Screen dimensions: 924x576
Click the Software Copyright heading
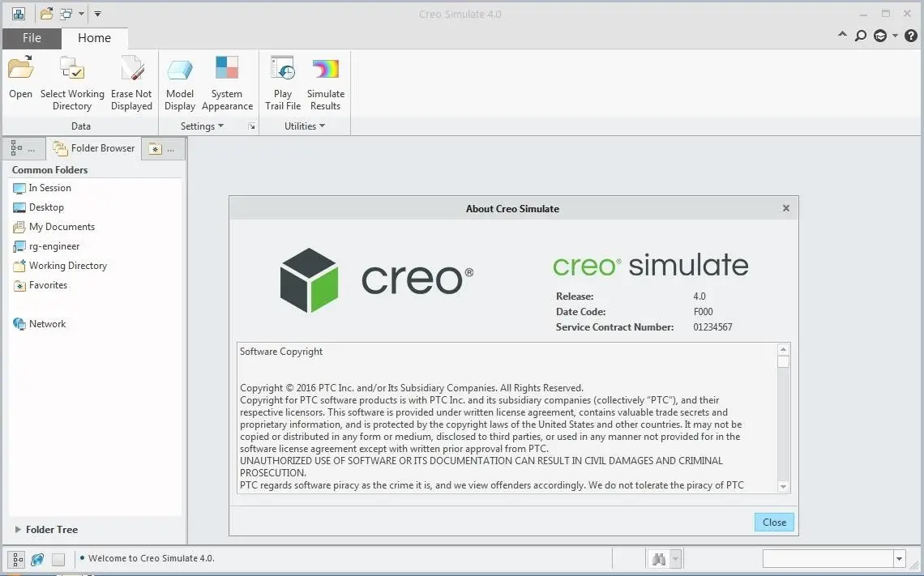[281, 352]
